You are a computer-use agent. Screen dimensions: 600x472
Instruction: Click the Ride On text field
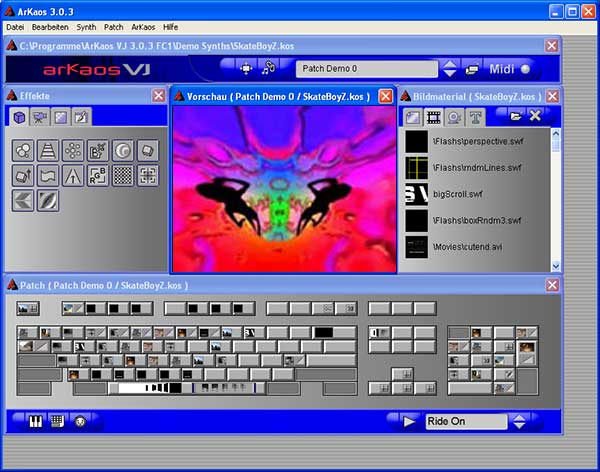[466, 421]
